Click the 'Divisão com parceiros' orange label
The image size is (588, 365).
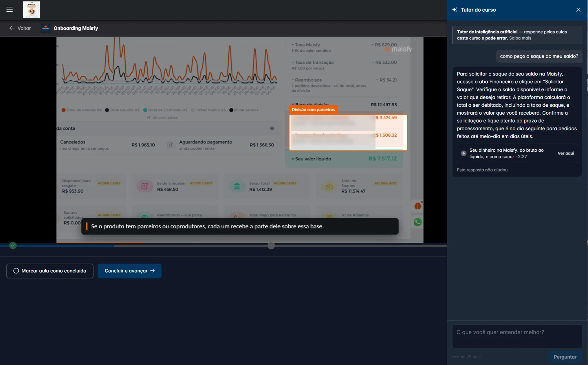tap(313, 110)
